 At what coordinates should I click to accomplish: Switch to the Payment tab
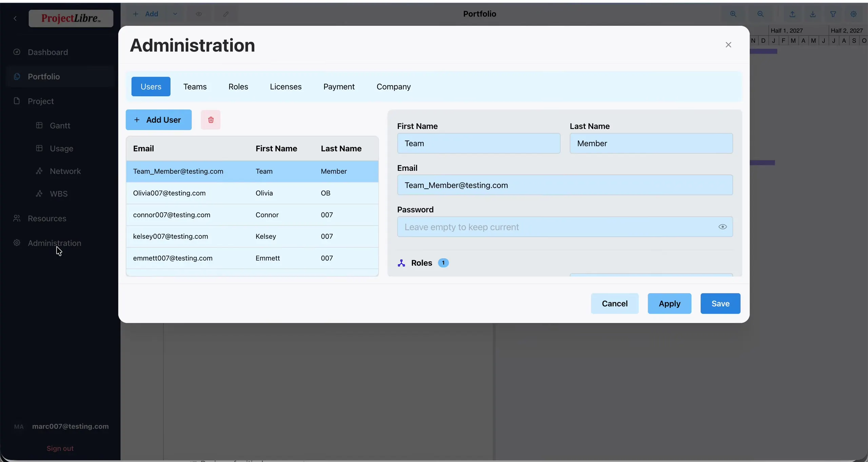click(339, 87)
